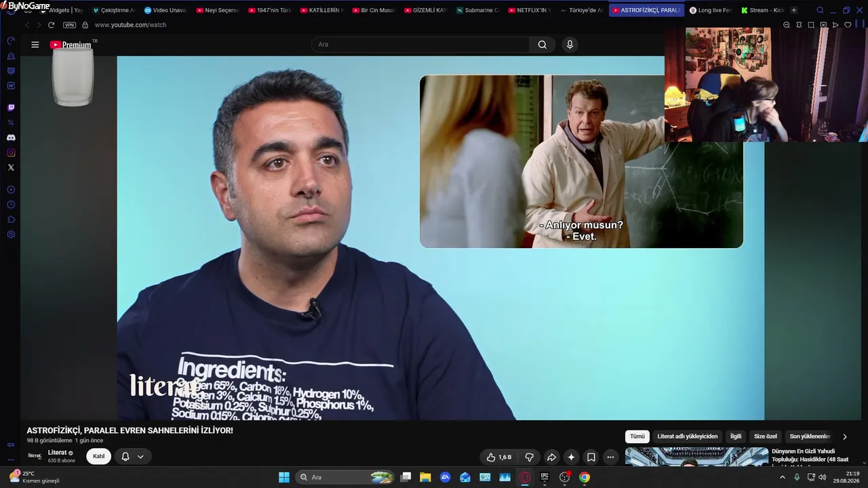Click the zoom-out magnifier in address bar
This screenshot has height=488, width=868.
(x=787, y=25)
